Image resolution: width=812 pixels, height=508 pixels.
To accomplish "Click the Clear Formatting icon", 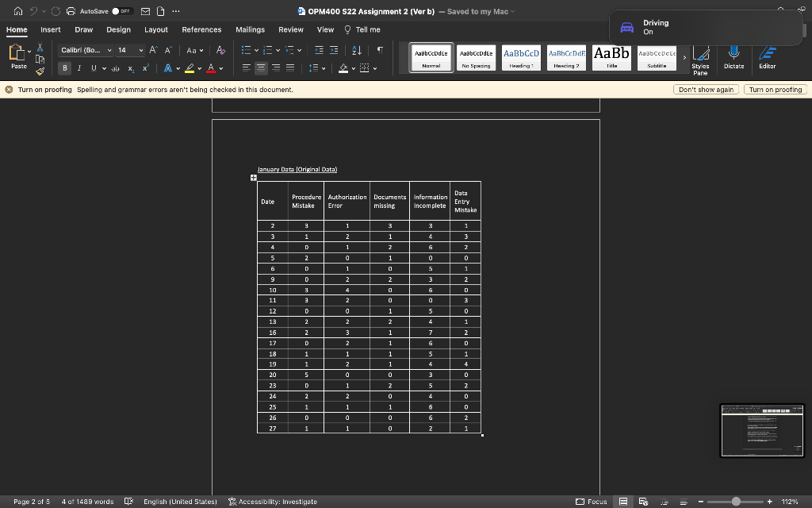I will click(220, 50).
